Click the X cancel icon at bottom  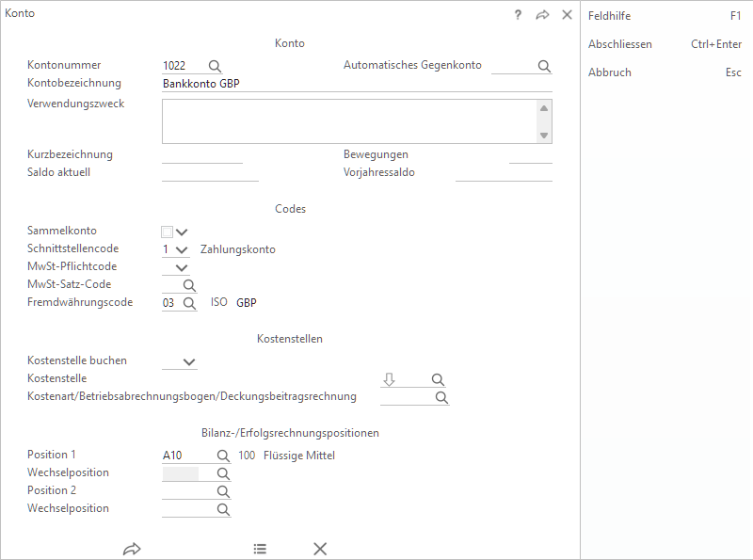coord(320,549)
